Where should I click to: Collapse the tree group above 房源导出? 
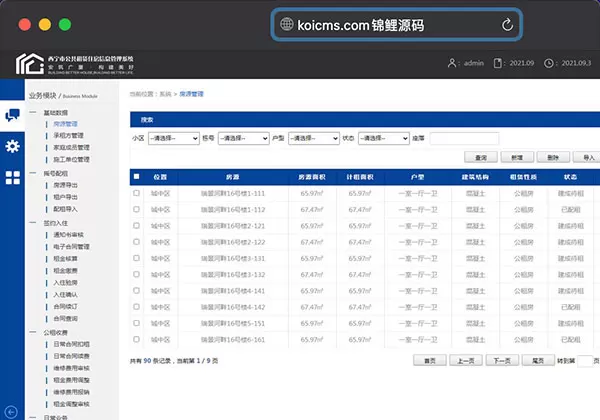click(33, 173)
